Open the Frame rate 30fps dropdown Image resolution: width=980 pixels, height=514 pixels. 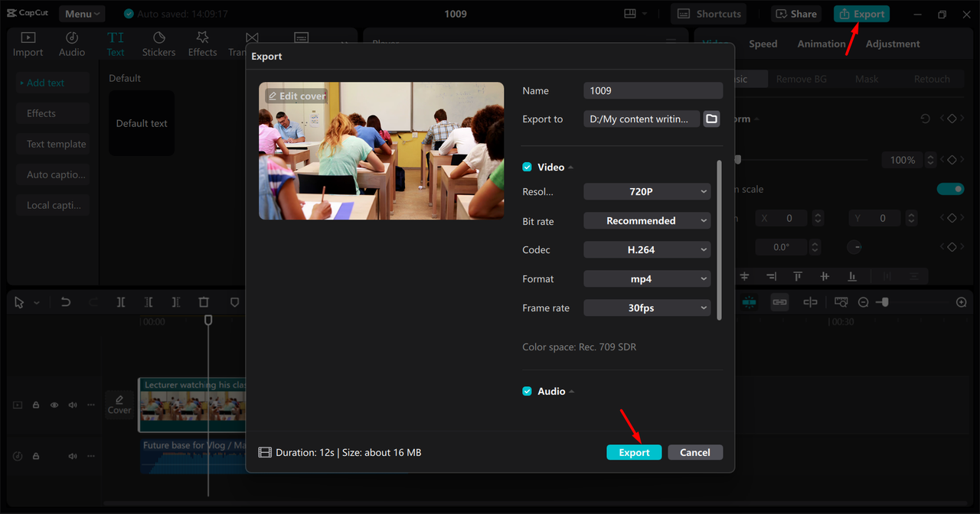tap(647, 307)
